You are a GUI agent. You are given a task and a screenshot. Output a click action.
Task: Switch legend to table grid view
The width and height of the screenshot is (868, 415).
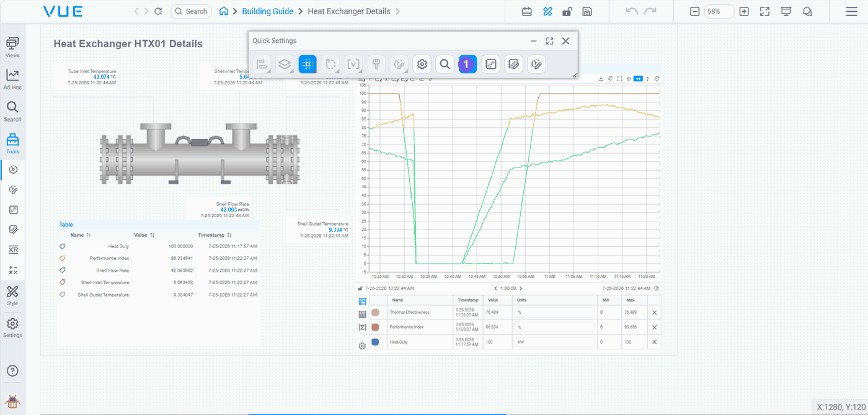tap(363, 315)
